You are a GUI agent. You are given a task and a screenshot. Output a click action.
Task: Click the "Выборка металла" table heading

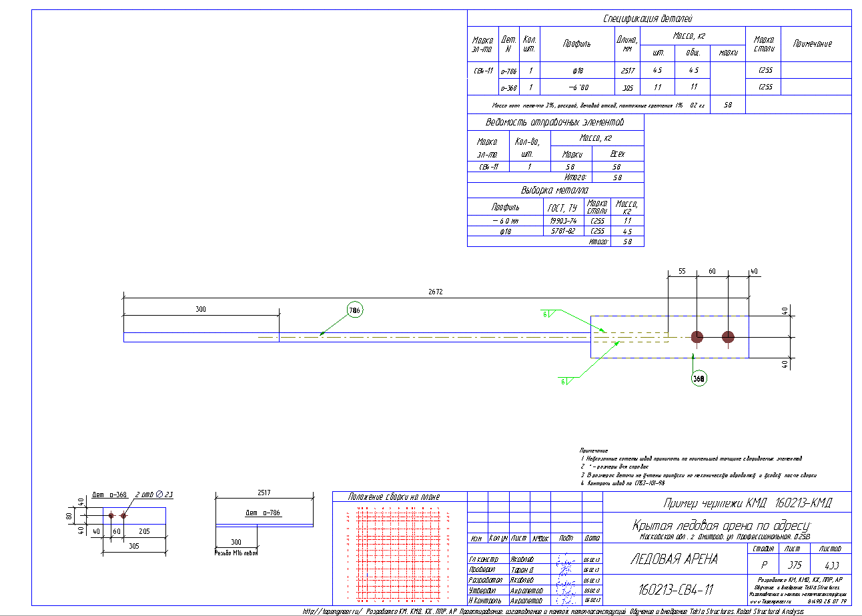pos(555,190)
